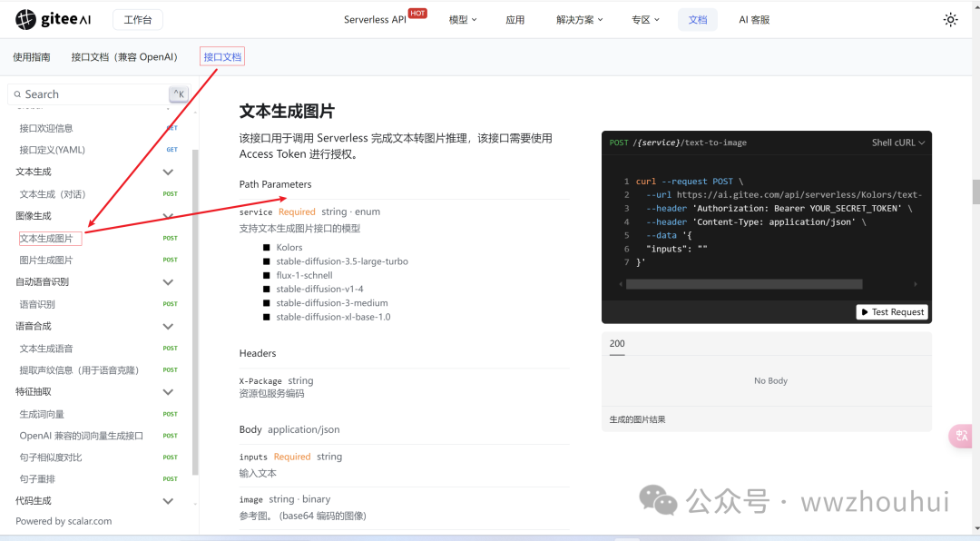Click the Test Request button
The width and height of the screenshot is (980, 541).
click(892, 312)
